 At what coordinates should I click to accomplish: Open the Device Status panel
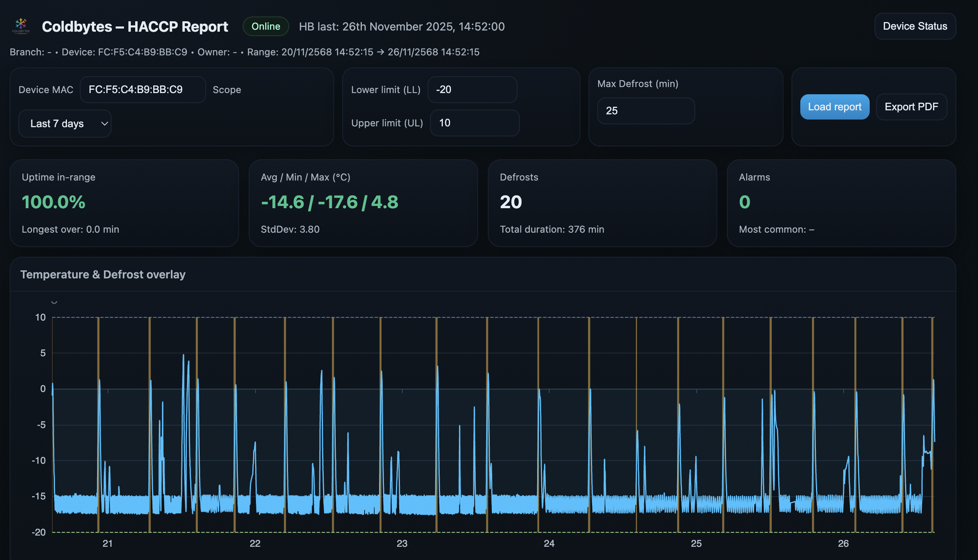pos(915,26)
